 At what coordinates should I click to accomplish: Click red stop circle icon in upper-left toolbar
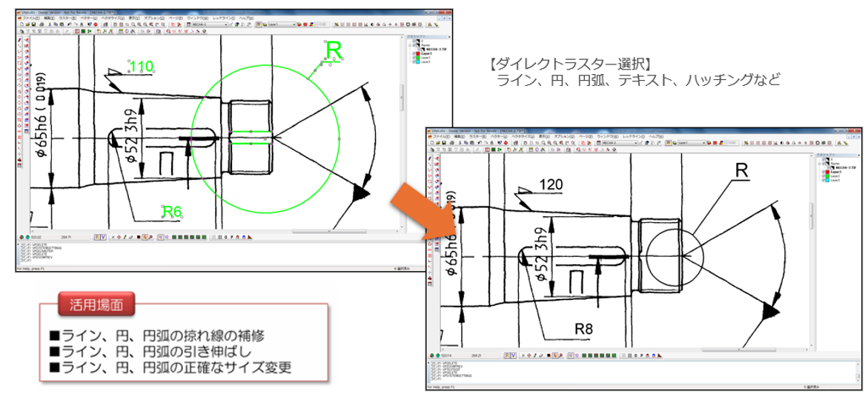tap(96, 24)
